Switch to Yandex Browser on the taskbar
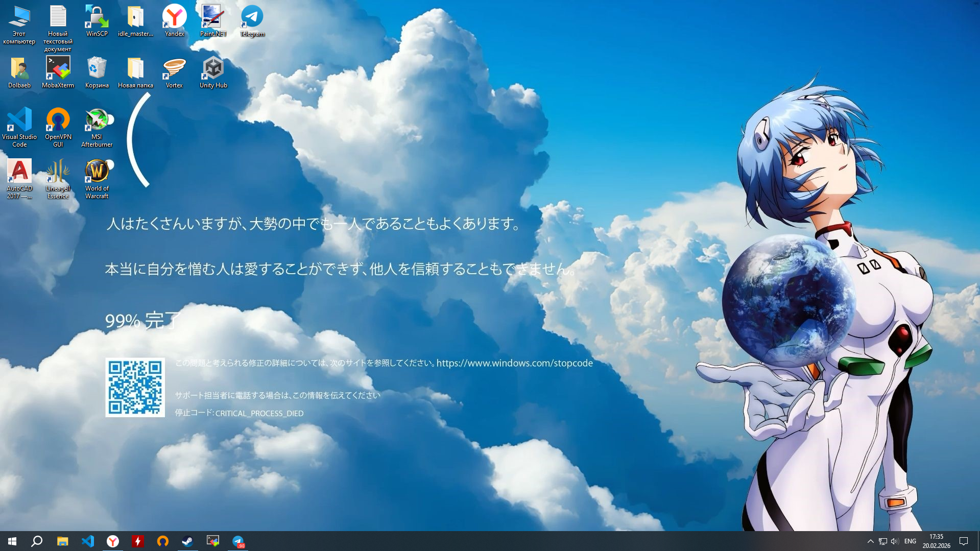The image size is (980, 551). click(112, 541)
